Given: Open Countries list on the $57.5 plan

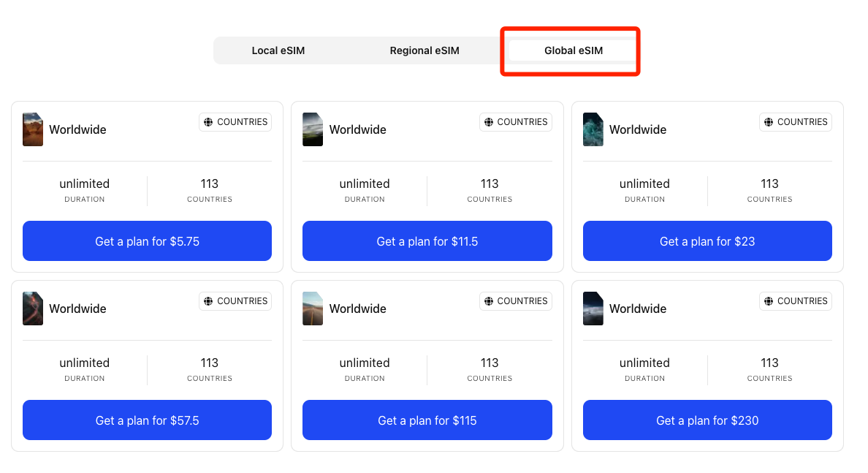Looking at the screenshot, I should [235, 301].
